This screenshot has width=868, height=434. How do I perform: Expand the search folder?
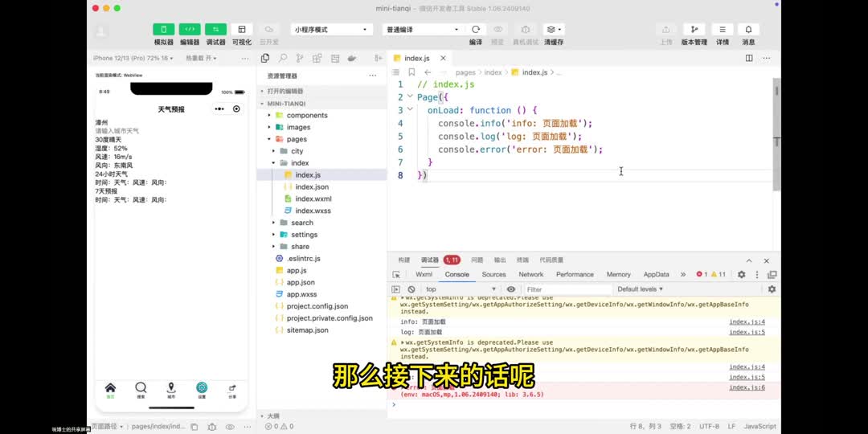[321, 223]
